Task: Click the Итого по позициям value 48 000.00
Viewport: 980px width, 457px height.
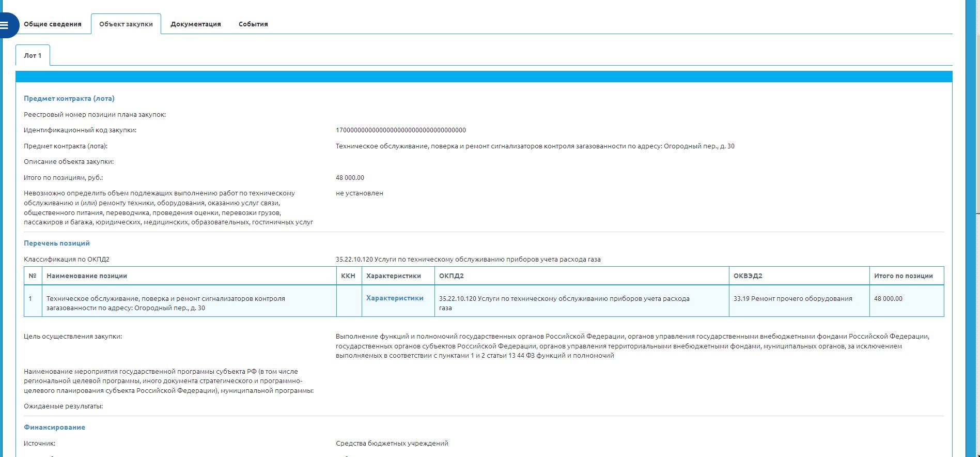Action: [350, 178]
